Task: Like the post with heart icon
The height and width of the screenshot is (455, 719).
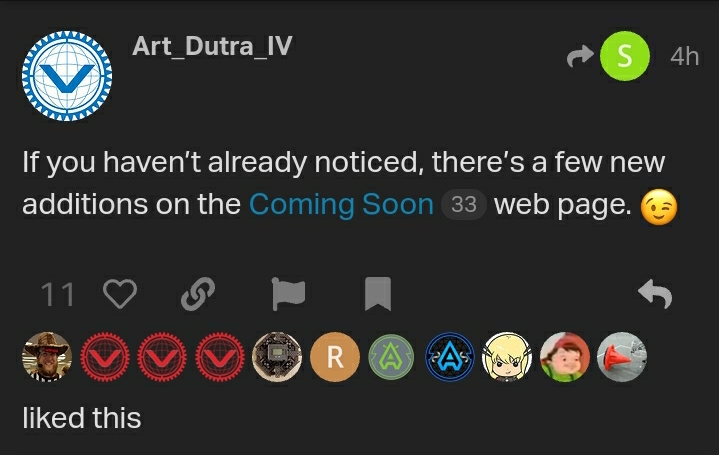Action: coord(120,294)
